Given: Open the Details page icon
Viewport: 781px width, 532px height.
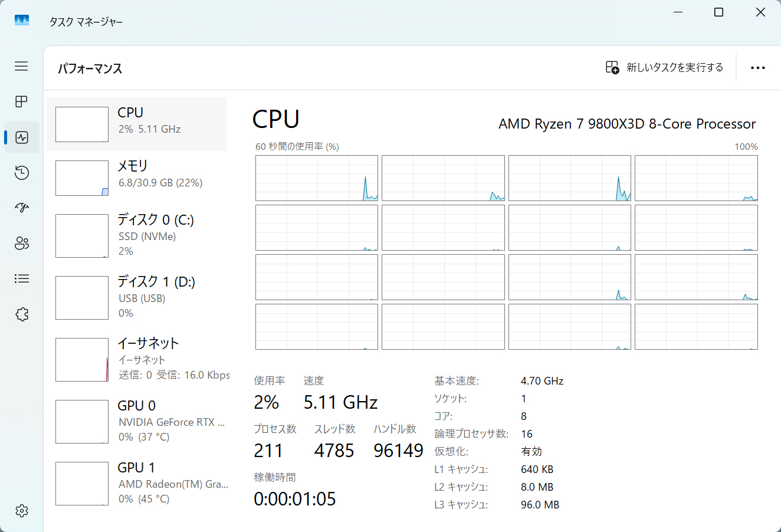Looking at the screenshot, I should click(x=22, y=278).
